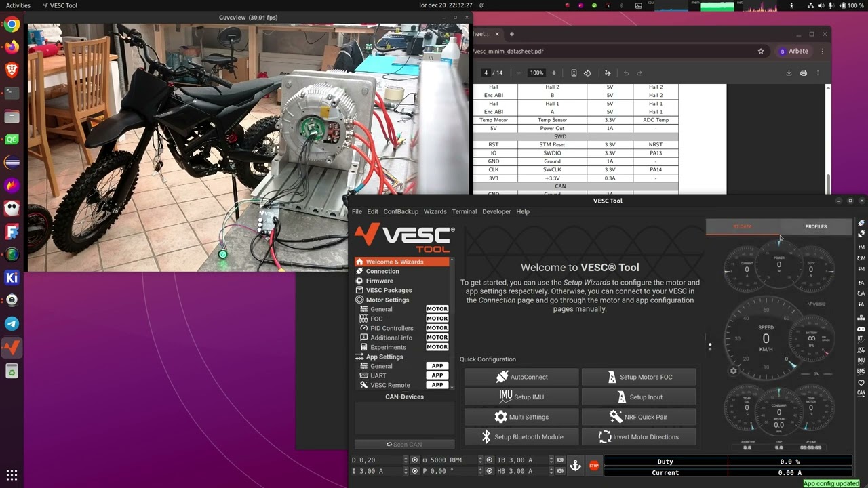The height and width of the screenshot is (488, 868).
Task: Launch the Setup IMU wizard
Action: [x=521, y=397]
